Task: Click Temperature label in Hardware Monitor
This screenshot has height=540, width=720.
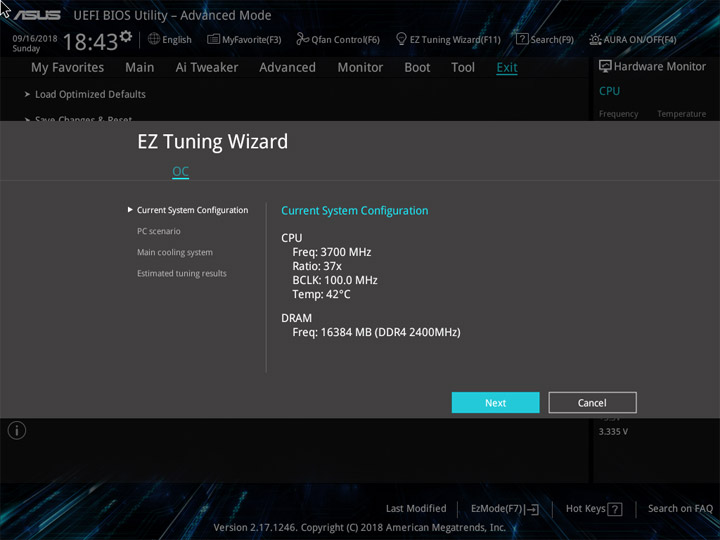Action: point(681,114)
